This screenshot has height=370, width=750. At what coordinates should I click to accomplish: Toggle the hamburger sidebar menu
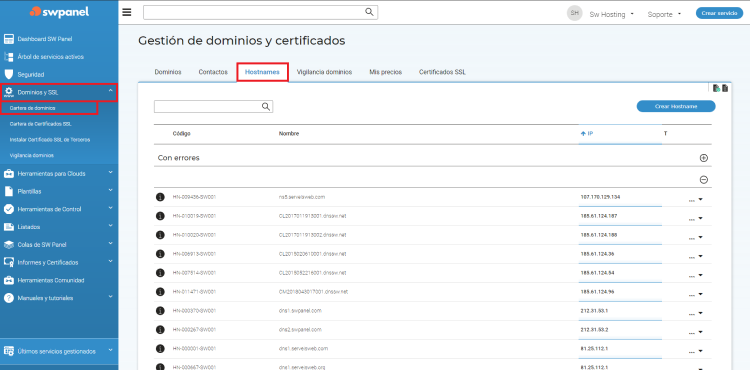click(x=127, y=12)
